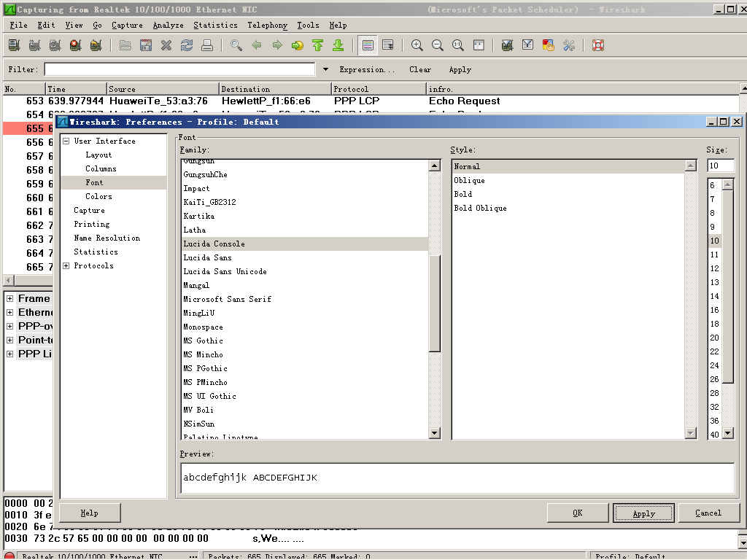Expand the Protocols tree node
This screenshot has height=560, width=747.
click(x=66, y=265)
